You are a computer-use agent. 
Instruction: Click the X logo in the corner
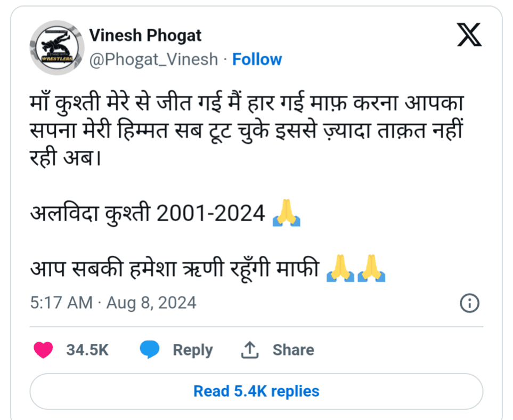(x=469, y=35)
